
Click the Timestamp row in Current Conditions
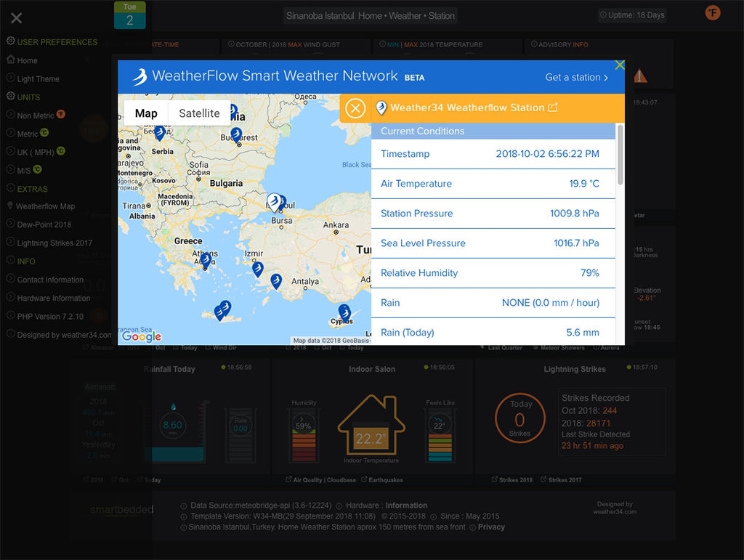click(x=493, y=154)
